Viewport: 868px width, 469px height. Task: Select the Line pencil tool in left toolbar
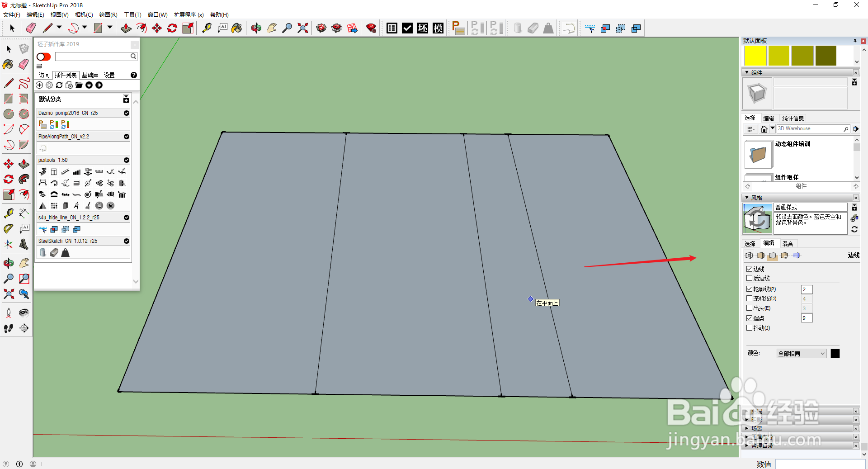pos(9,83)
